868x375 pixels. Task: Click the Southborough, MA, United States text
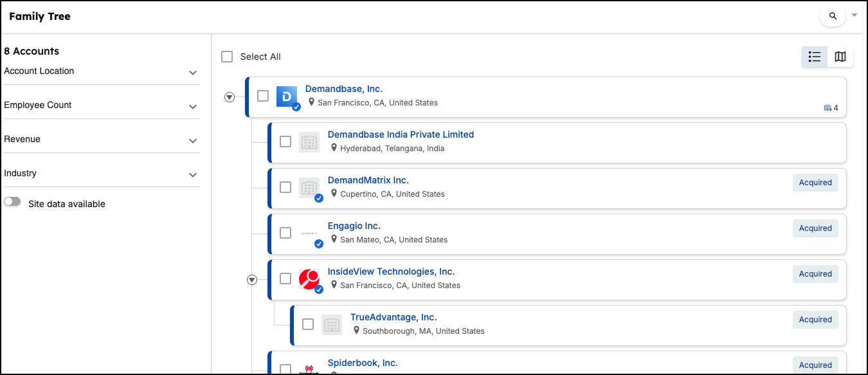[x=424, y=331]
